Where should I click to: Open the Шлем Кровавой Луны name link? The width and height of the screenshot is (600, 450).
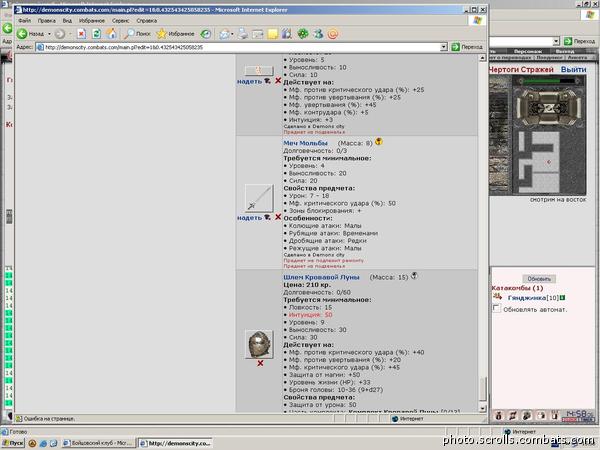tap(321, 277)
